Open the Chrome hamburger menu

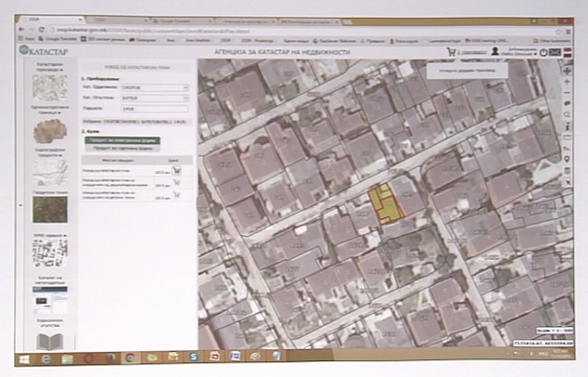point(569,32)
